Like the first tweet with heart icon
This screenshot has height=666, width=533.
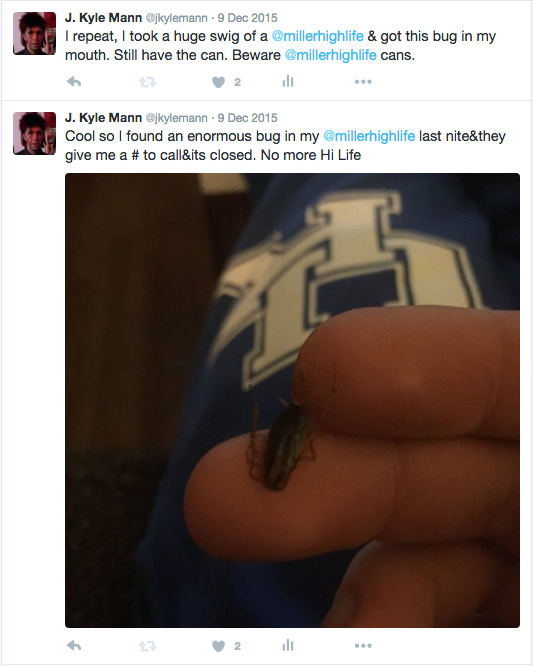[x=218, y=82]
